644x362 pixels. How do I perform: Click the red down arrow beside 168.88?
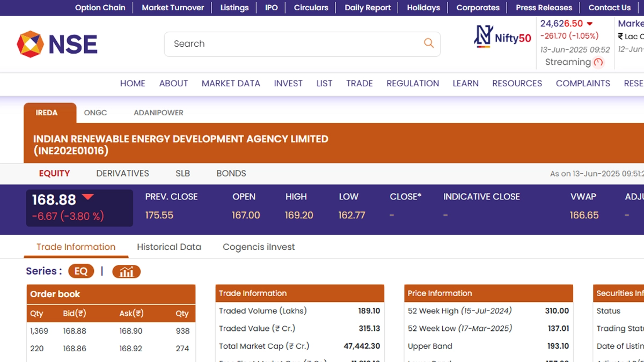click(87, 197)
